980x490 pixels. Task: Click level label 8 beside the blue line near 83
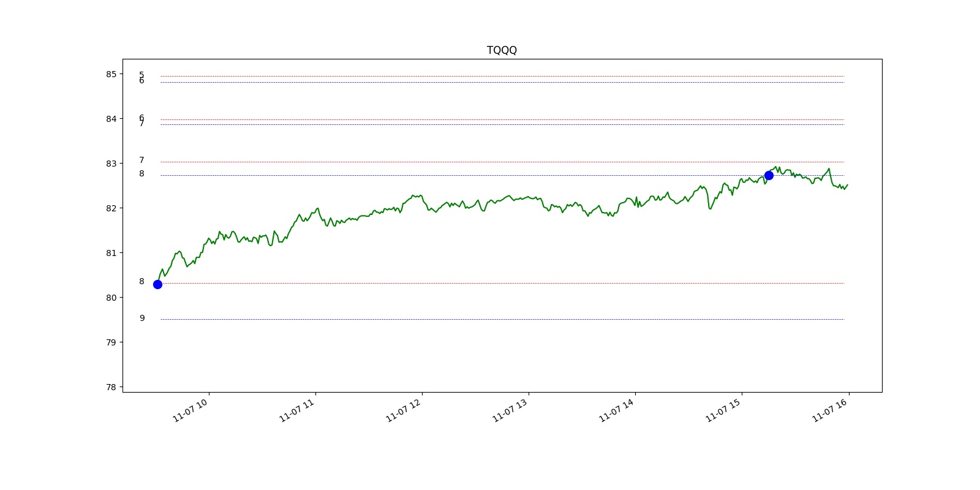pos(141,174)
